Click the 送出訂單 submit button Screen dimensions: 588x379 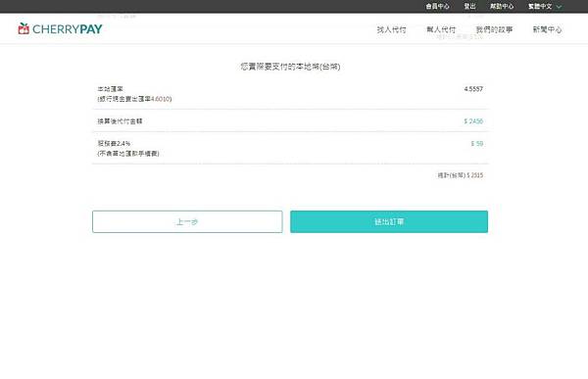(x=389, y=221)
